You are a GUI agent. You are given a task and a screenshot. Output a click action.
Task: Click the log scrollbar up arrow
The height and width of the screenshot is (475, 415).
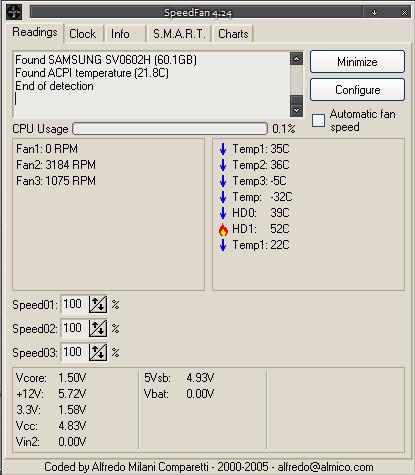point(296,59)
